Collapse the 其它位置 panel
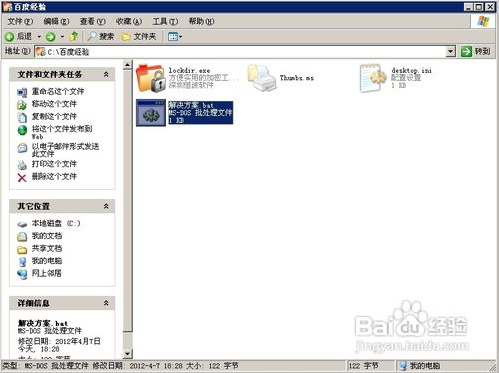This screenshot has height=373, width=499. click(106, 206)
